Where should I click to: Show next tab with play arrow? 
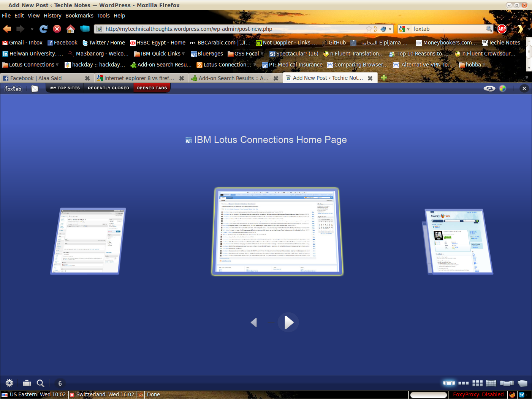pos(288,323)
